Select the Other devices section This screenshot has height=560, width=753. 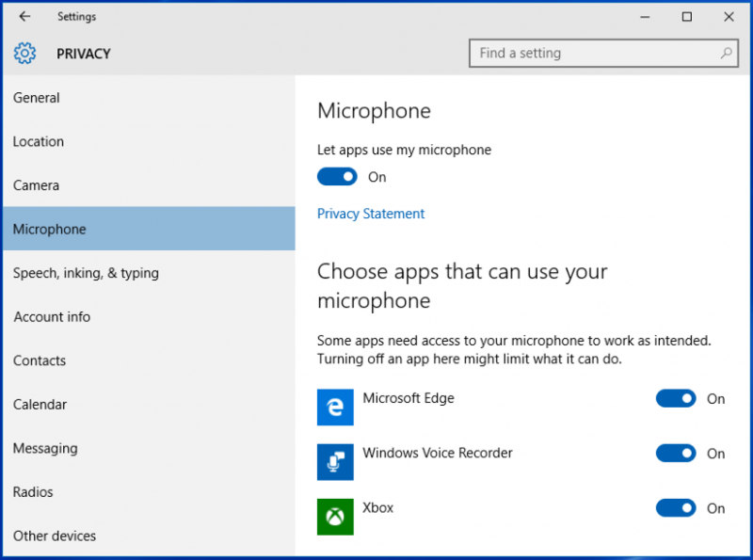(x=54, y=536)
